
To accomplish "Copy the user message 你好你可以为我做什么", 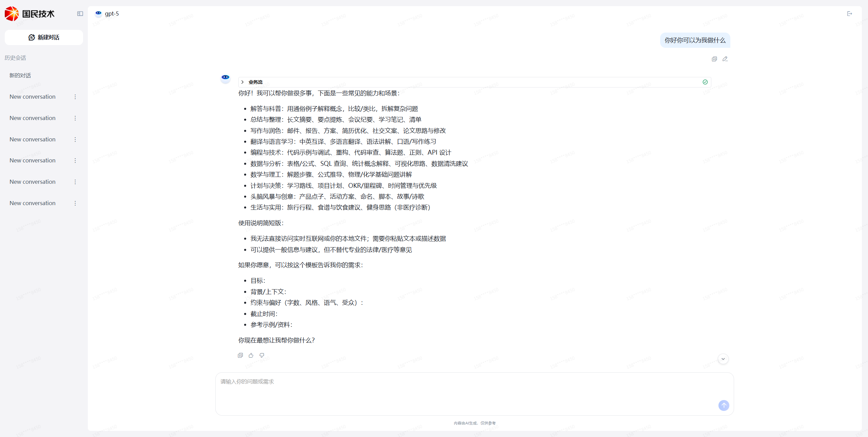I will coord(714,59).
